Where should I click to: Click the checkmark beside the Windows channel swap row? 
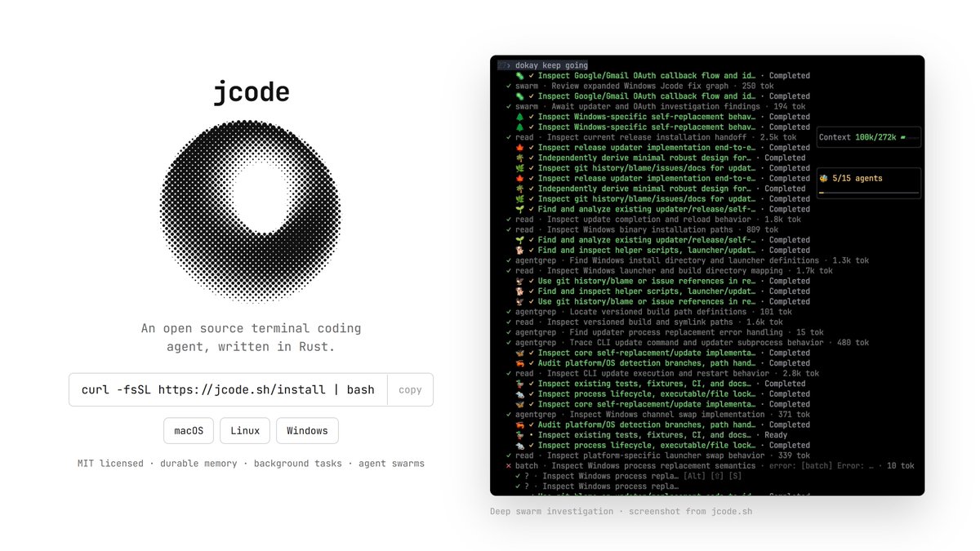[x=508, y=415]
